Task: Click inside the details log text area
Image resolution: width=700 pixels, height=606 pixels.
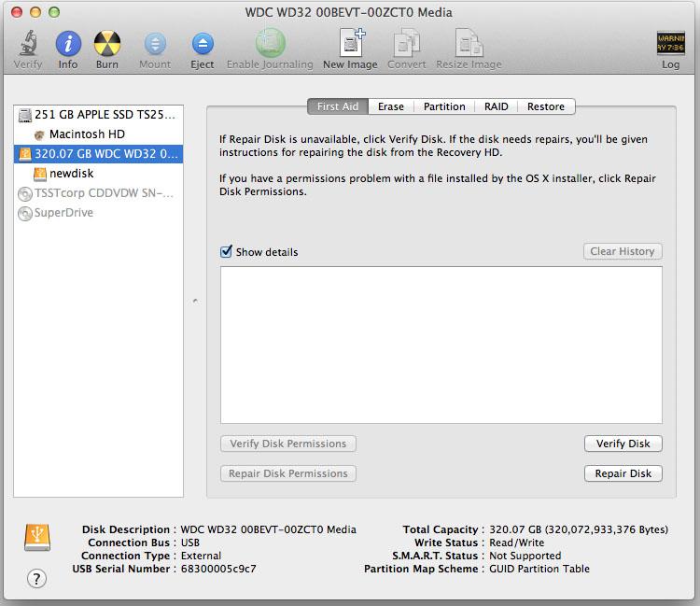Action: [441, 345]
